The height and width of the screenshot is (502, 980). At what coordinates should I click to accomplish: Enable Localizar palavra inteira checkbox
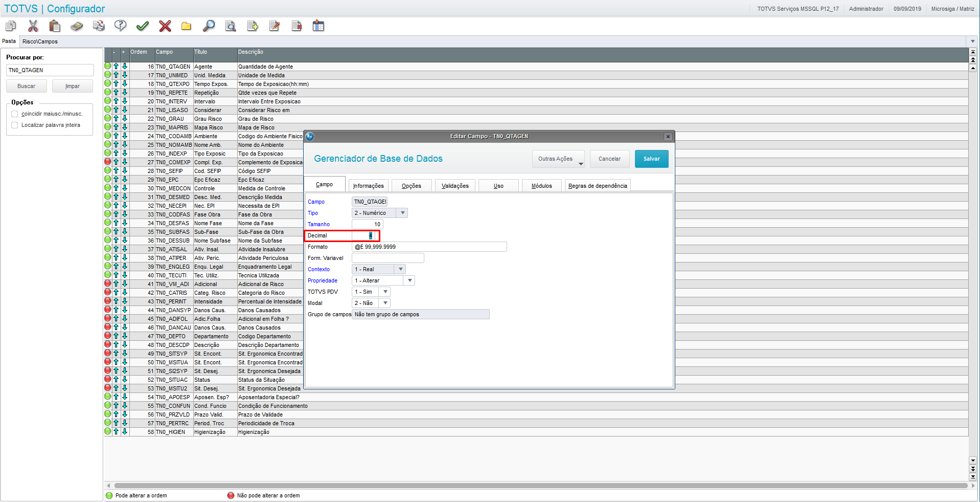15,125
